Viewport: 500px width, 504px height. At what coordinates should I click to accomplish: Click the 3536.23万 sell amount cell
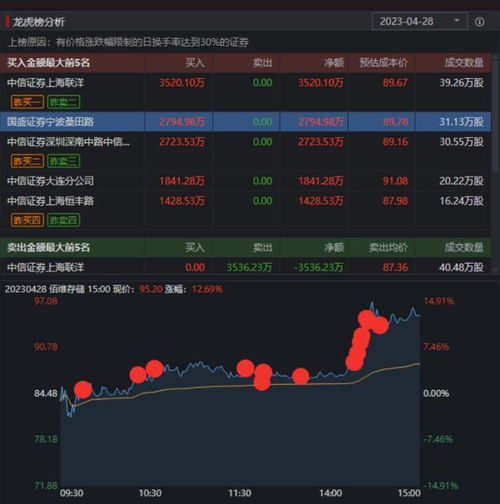[x=249, y=267]
